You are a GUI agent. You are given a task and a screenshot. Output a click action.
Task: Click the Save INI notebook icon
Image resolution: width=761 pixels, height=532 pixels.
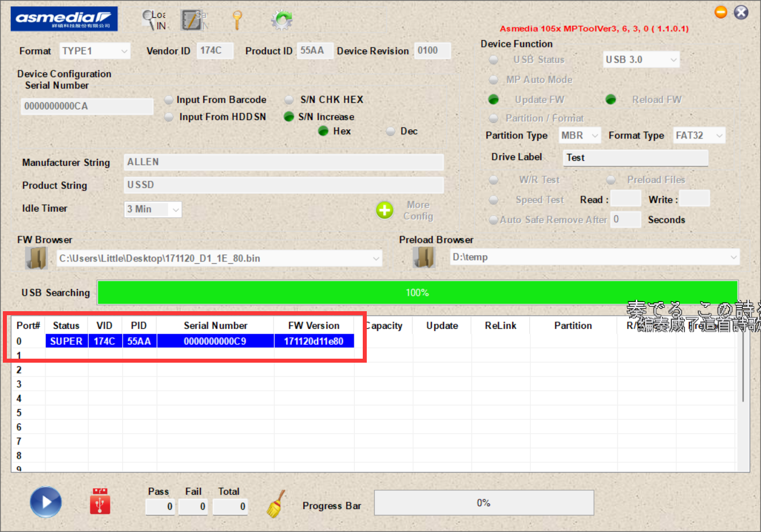195,20
